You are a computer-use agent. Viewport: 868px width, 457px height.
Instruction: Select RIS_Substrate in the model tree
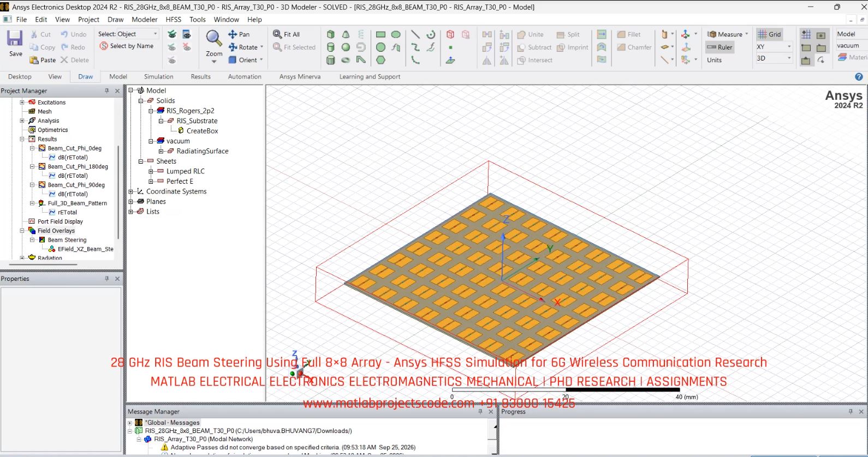coord(197,121)
